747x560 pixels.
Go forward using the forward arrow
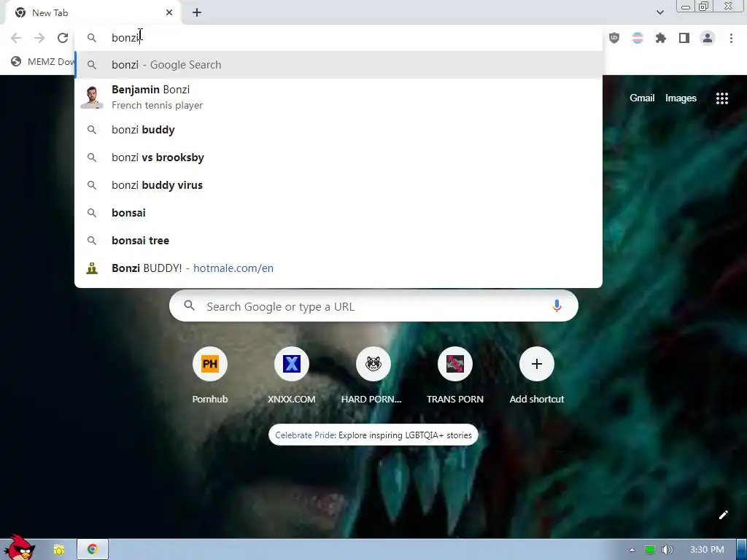point(39,38)
